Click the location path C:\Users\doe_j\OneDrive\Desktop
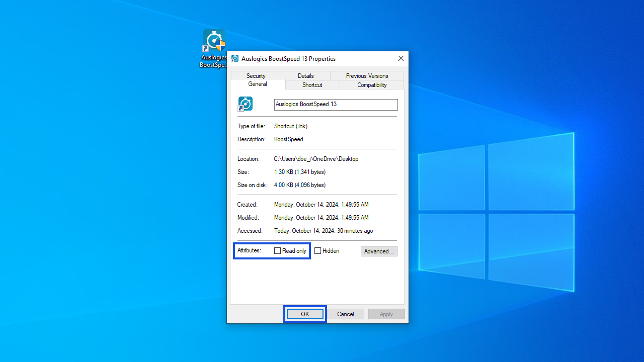The width and height of the screenshot is (644, 362). click(x=316, y=159)
